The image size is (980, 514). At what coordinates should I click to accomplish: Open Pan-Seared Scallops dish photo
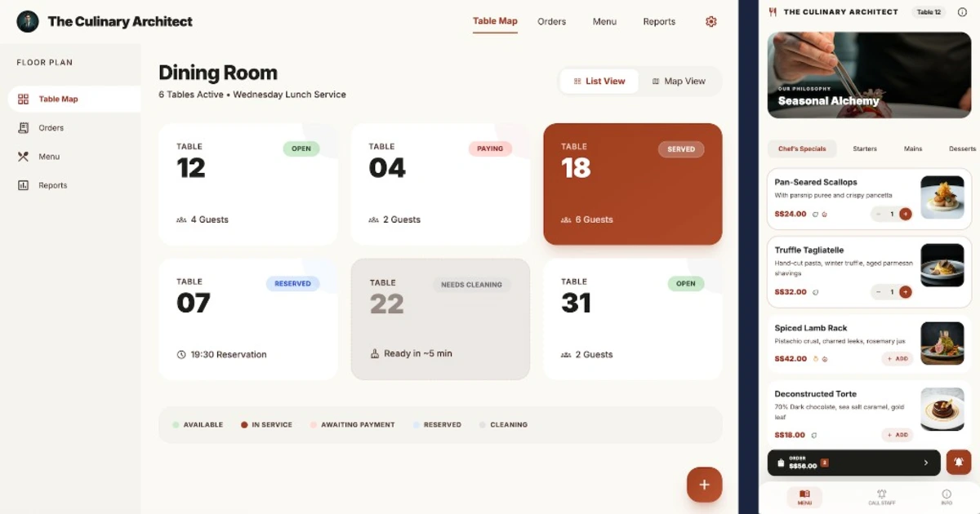click(x=942, y=197)
